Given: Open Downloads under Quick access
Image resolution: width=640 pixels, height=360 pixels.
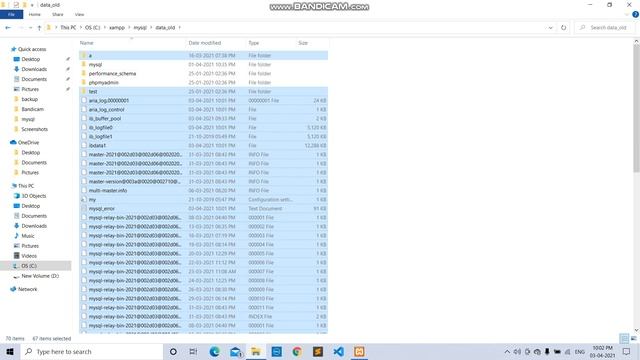Looking at the screenshot, I should pyautogui.click(x=34, y=69).
